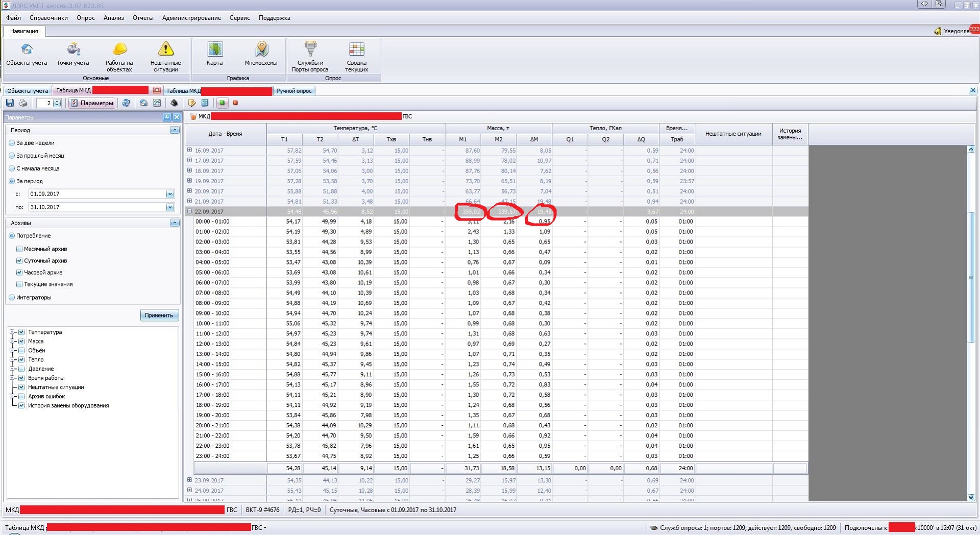Expand the Температура tree node

(12, 332)
